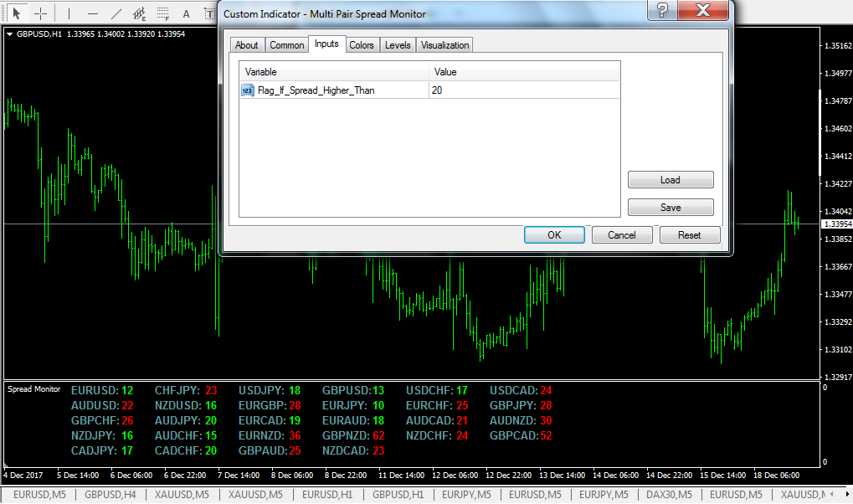Open the Levels tab
The image size is (853, 504).
(398, 45)
